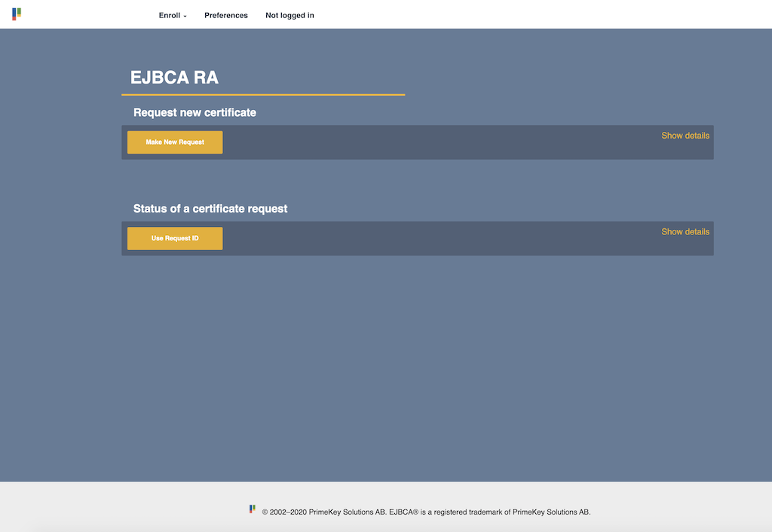Click the Status of a certificate request heading
This screenshot has height=532, width=772.
click(210, 209)
